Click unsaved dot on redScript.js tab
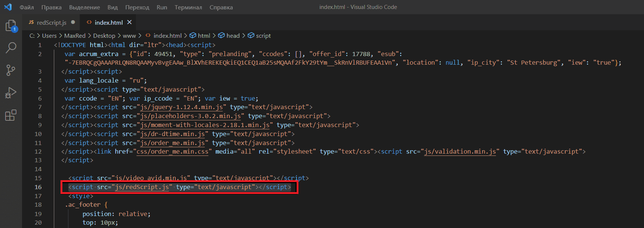Viewport: 644px width, 228px height. [x=73, y=22]
